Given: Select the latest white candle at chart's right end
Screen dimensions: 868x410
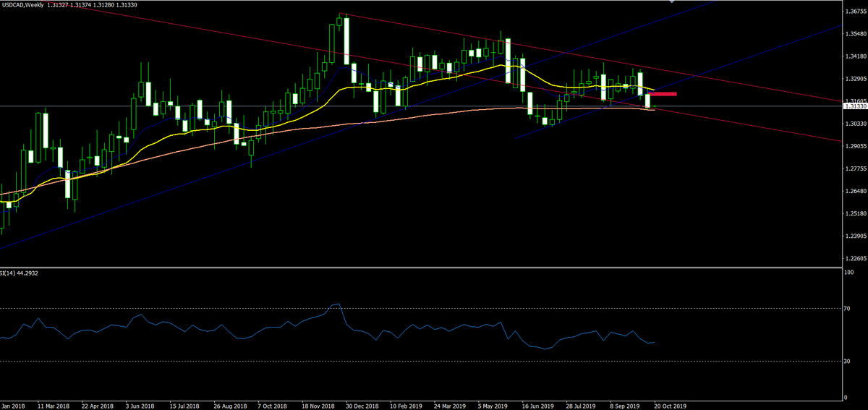Looking at the screenshot, I should pyautogui.click(x=648, y=101).
